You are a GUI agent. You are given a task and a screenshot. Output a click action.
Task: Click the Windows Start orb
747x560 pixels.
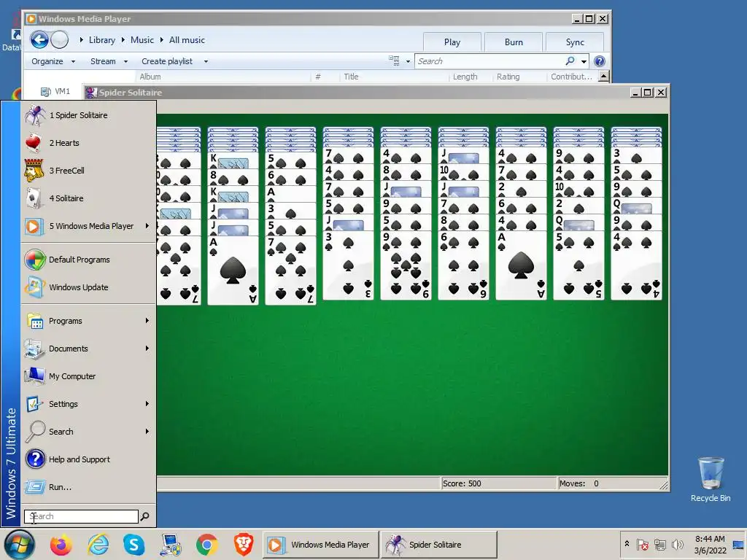(20, 544)
